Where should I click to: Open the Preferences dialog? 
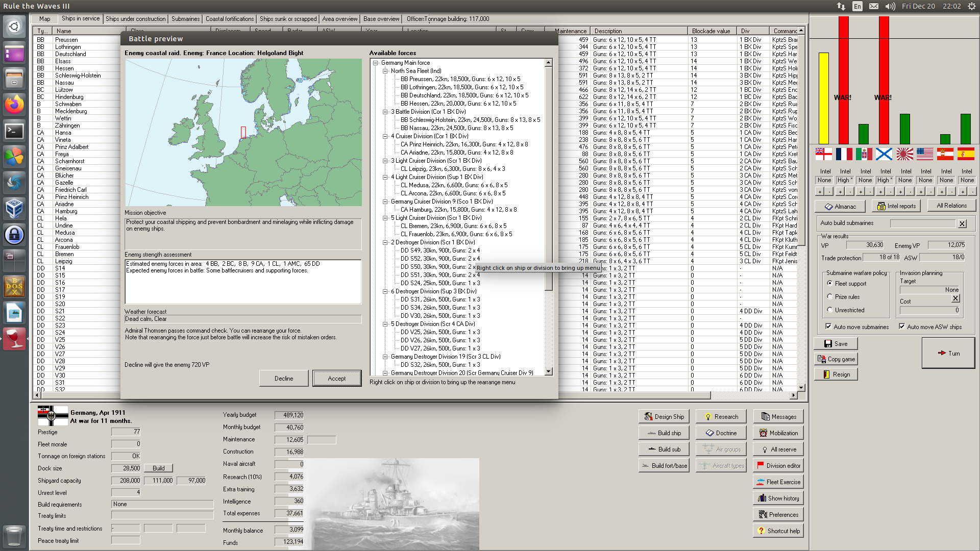778,514
